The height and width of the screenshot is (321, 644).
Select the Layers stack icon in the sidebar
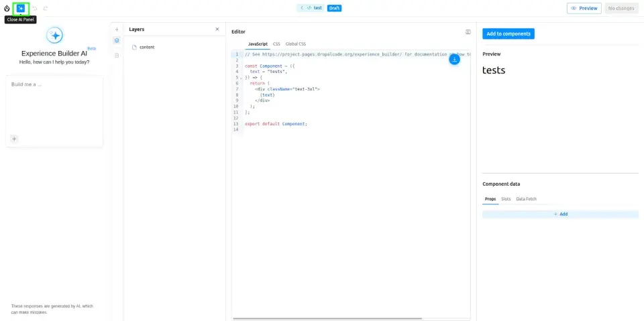(117, 40)
